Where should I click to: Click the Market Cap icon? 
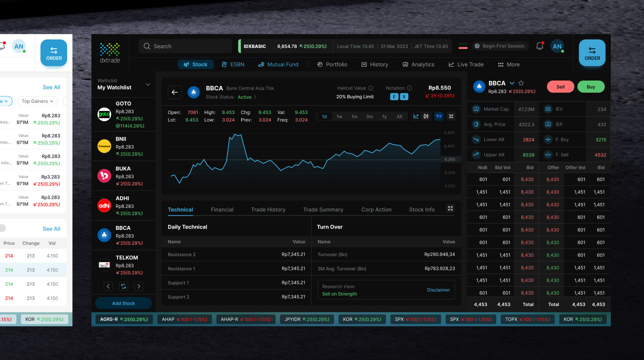pyautogui.click(x=476, y=109)
